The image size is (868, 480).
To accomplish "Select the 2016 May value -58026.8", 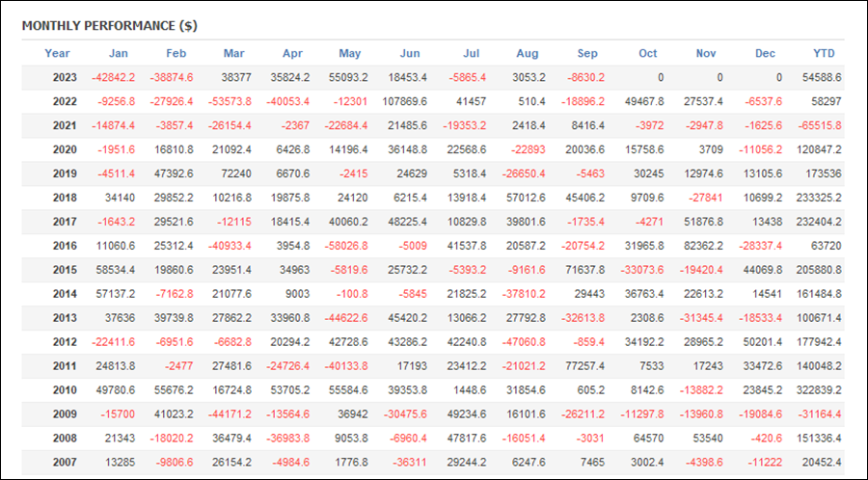I will click(x=345, y=246).
